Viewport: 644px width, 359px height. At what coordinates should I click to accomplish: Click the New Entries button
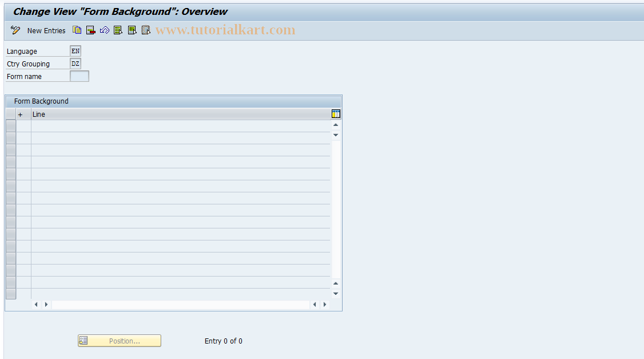[x=46, y=30]
